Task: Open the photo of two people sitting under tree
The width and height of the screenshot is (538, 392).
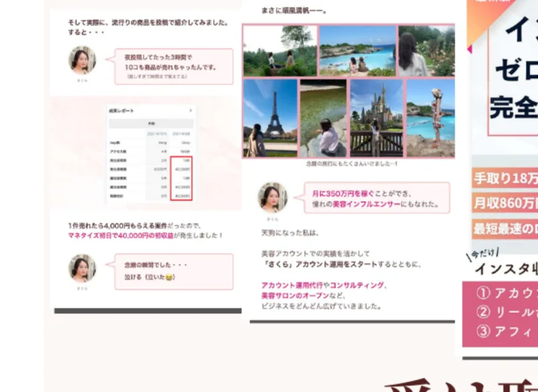Action: (280, 50)
